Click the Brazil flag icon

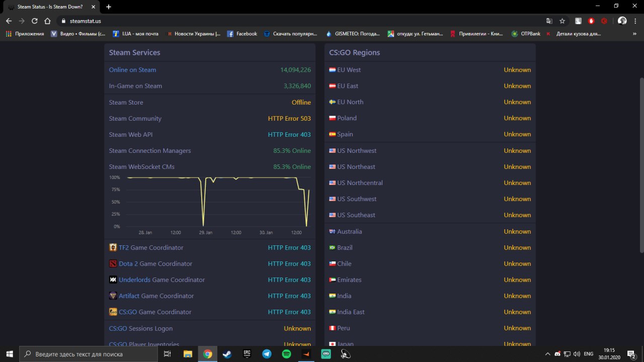point(333,247)
